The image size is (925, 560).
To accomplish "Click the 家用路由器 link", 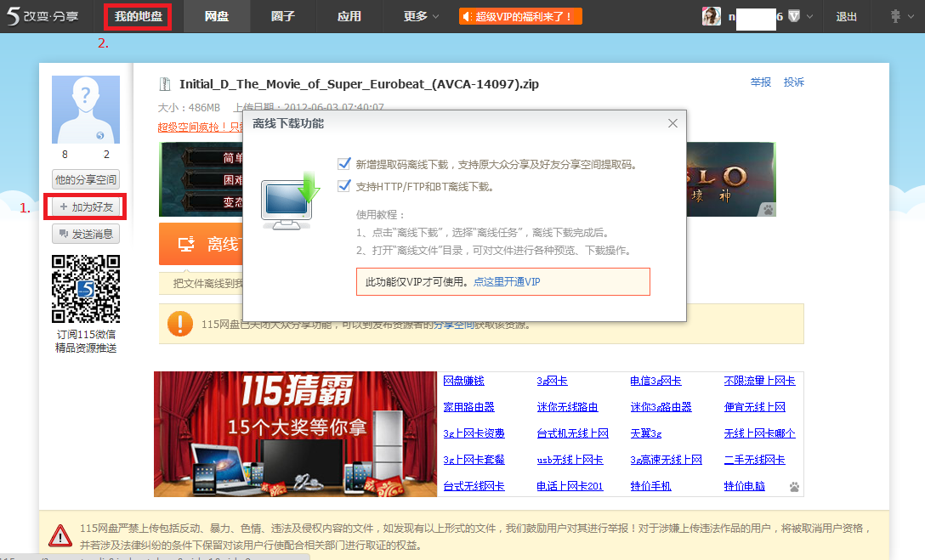I will 469,407.
